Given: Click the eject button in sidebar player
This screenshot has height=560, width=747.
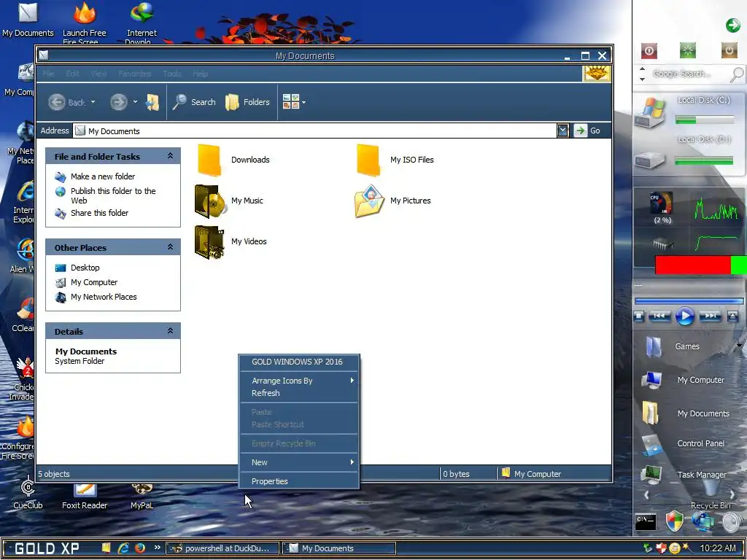Looking at the screenshot, I should point(732,316).
